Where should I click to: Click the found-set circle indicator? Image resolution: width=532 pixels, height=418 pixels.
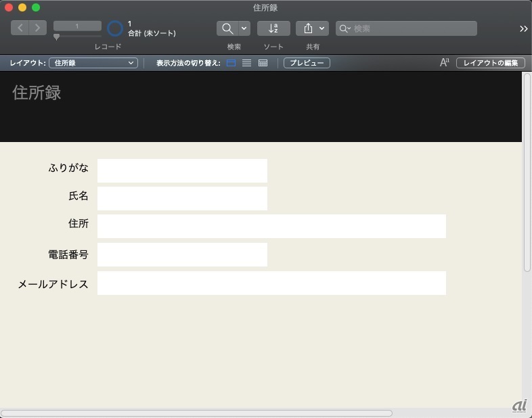pyautogui.click(x=115, y=28)
